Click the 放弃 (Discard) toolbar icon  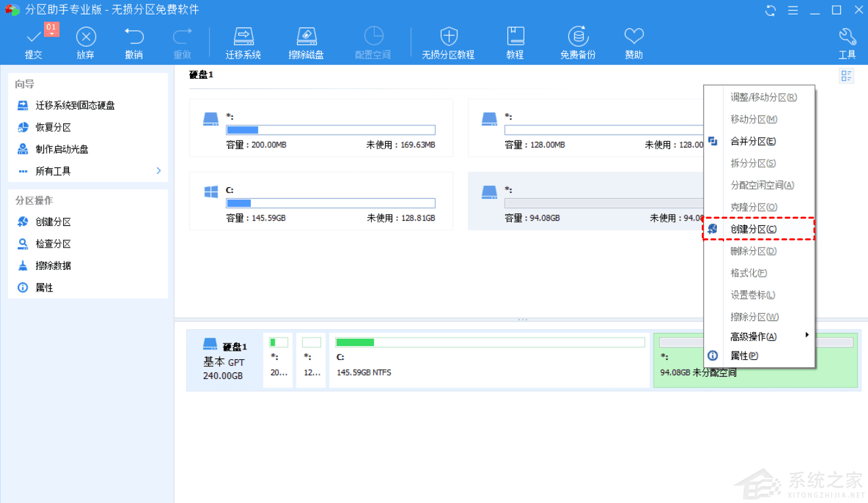(85, 37)
